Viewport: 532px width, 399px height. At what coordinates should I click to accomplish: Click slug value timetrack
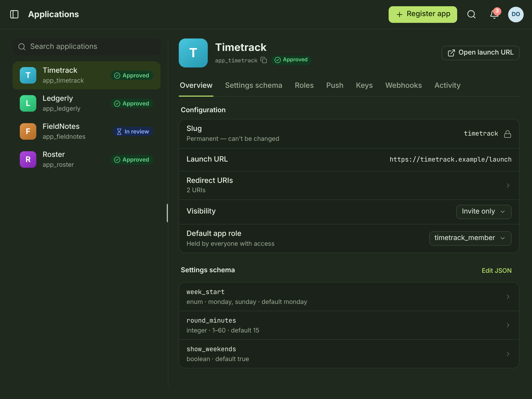pyautogui.click(x=481, y=134)
